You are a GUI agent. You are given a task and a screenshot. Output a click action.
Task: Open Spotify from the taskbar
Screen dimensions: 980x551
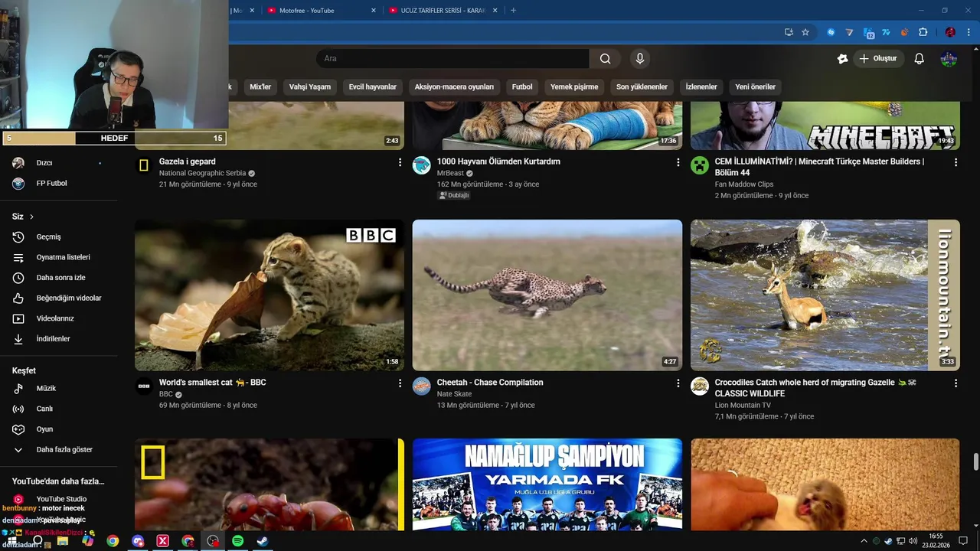[x=237, y=541]
